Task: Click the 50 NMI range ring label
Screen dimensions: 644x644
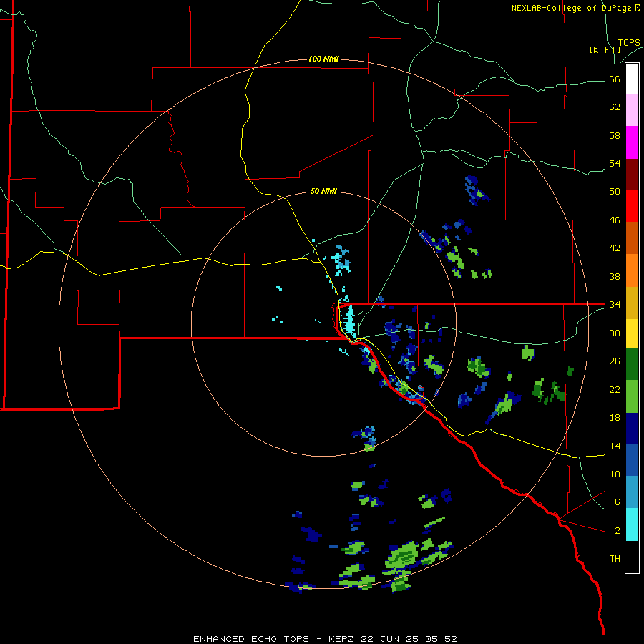Action: (323, 191)
